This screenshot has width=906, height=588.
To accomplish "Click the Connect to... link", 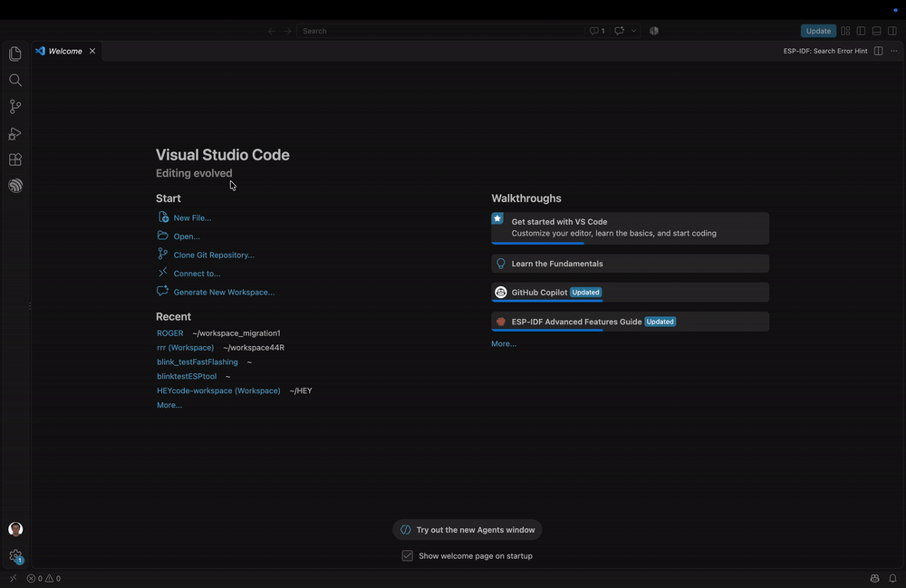I will coord(197,274).
